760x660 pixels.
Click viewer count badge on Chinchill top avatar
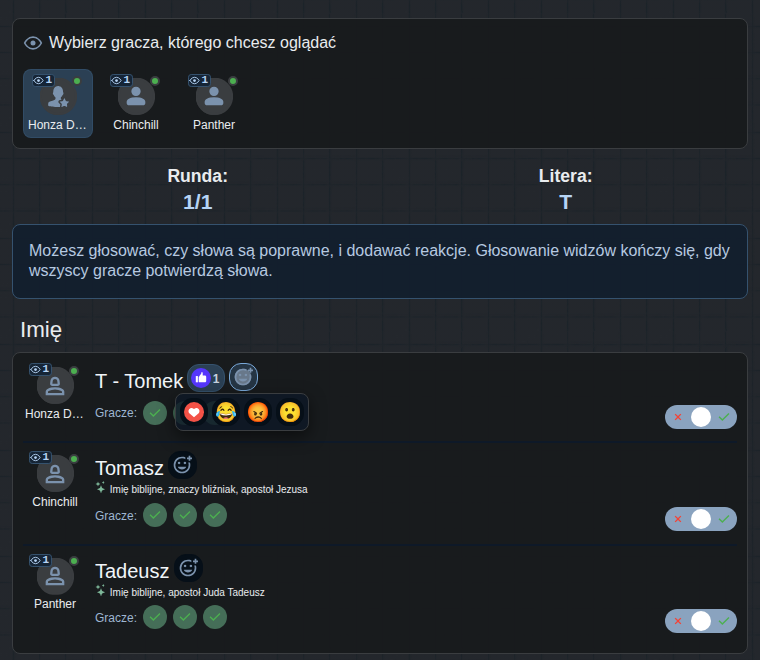click(121, 80)
